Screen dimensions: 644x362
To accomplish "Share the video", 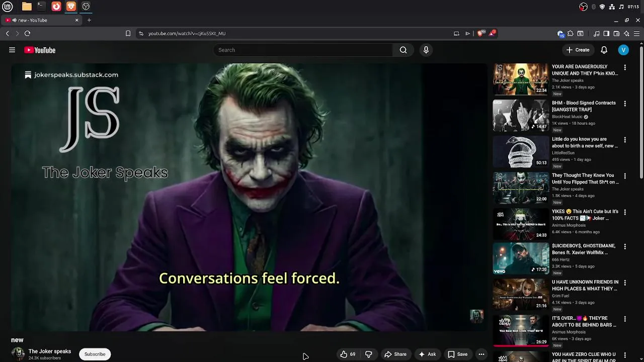I will (395, 354).
